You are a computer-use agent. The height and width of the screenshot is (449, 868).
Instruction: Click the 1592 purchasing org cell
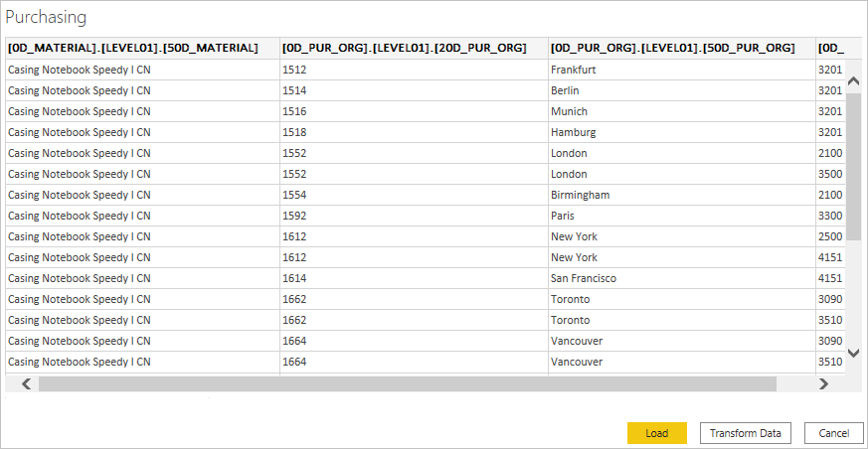point(294,216)
